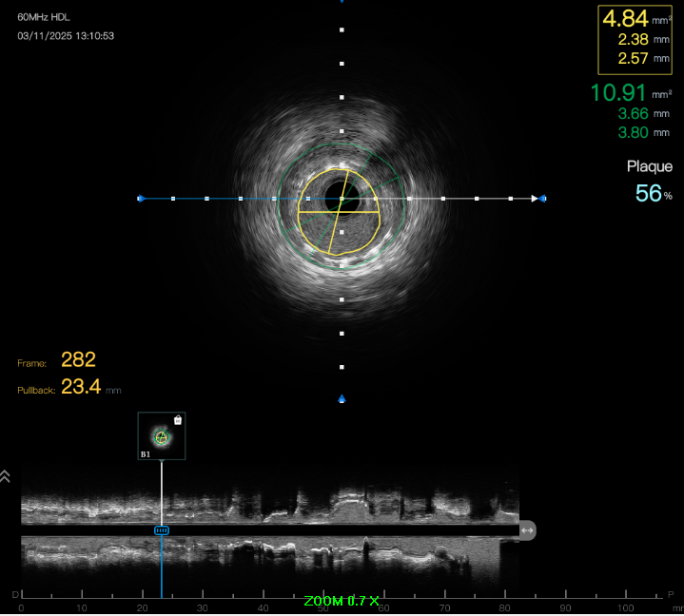The height and width of the screenshot is (616, 684).
Task: Click the 50 mm mark on pullback ruler
Action: point(322,606)
